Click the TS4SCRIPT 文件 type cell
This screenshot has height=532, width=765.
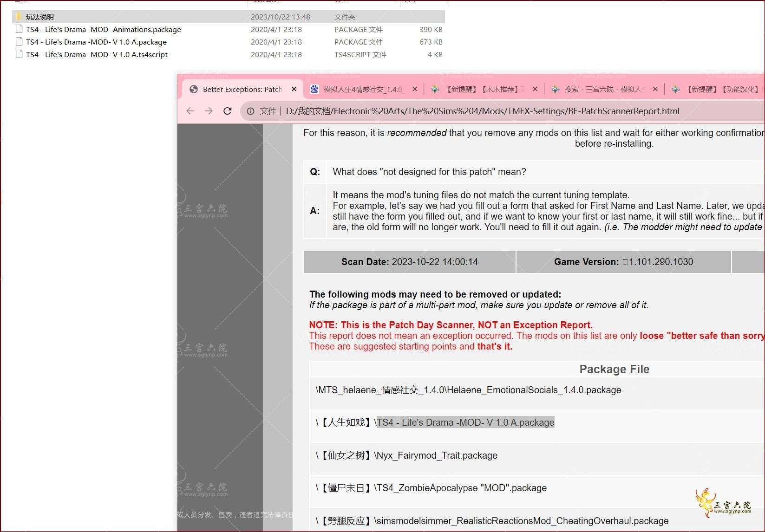point(360,54)
